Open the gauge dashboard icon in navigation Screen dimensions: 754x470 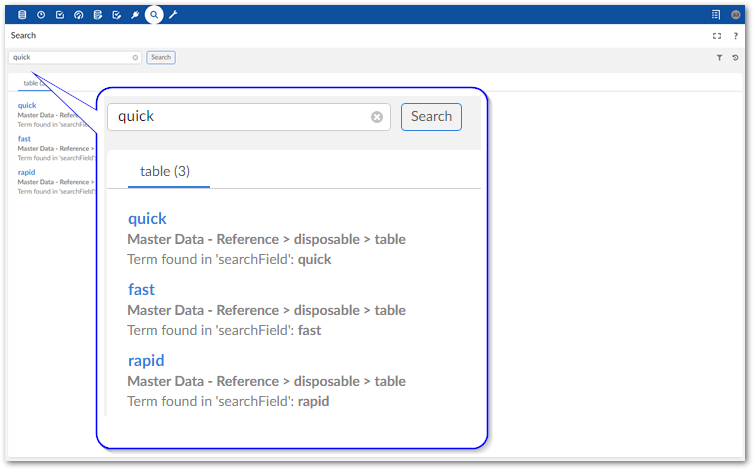tap(79, 15)
